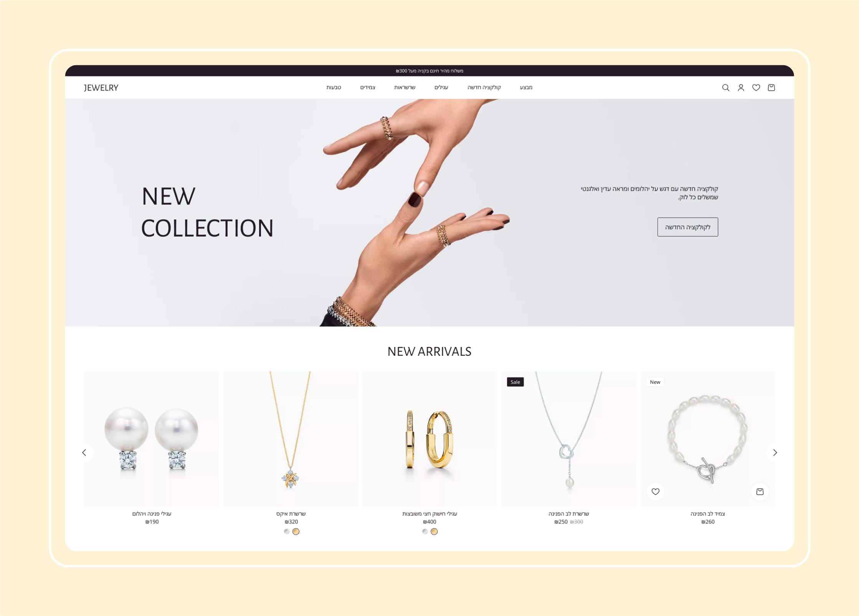Open the shopping cart icon
The height and width of the screenshot is (616, 859).
(x=772, y=88)
